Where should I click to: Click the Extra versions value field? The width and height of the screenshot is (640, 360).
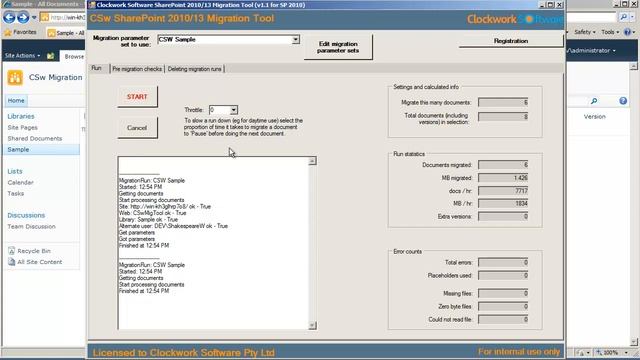click(503, 216)
